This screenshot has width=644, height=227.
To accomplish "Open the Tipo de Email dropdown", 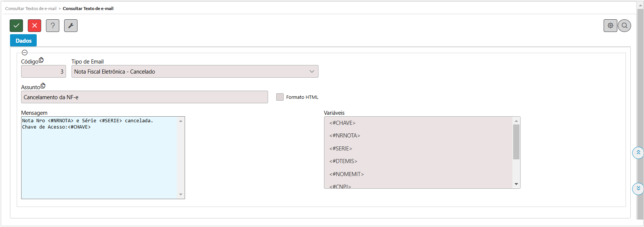I will click(195, 72).
